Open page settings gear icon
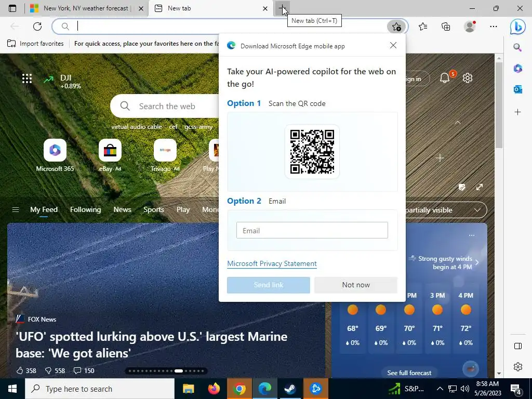Screen dimensions: 532x399 [x=468, y=78]
